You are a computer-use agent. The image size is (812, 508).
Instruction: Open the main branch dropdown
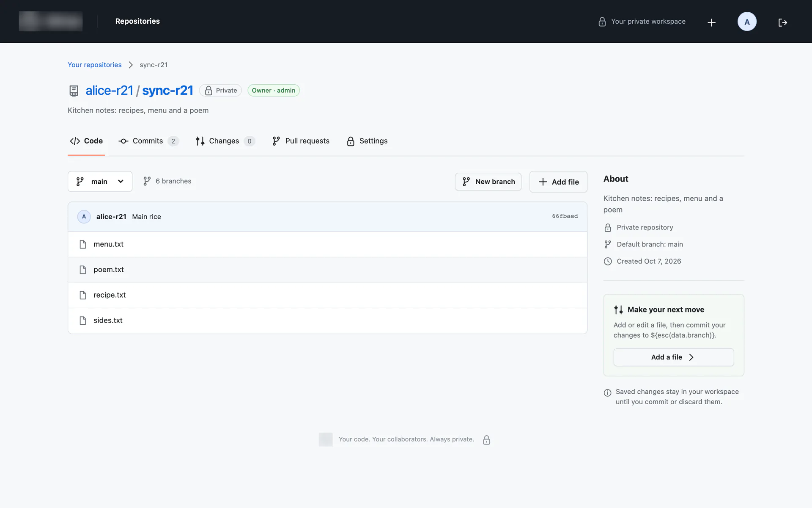tap(100, 181)
